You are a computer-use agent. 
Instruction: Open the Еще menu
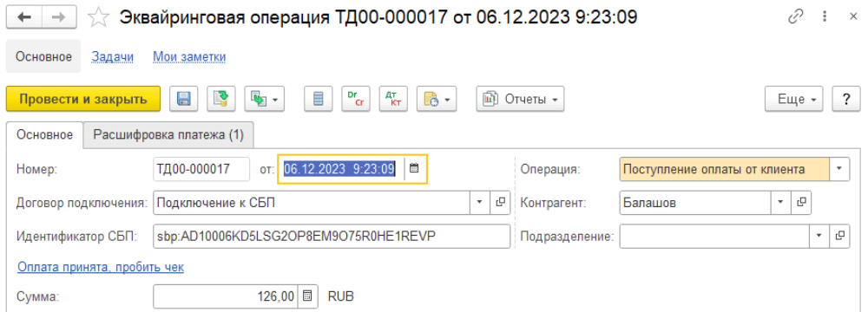tap(794, 99)
